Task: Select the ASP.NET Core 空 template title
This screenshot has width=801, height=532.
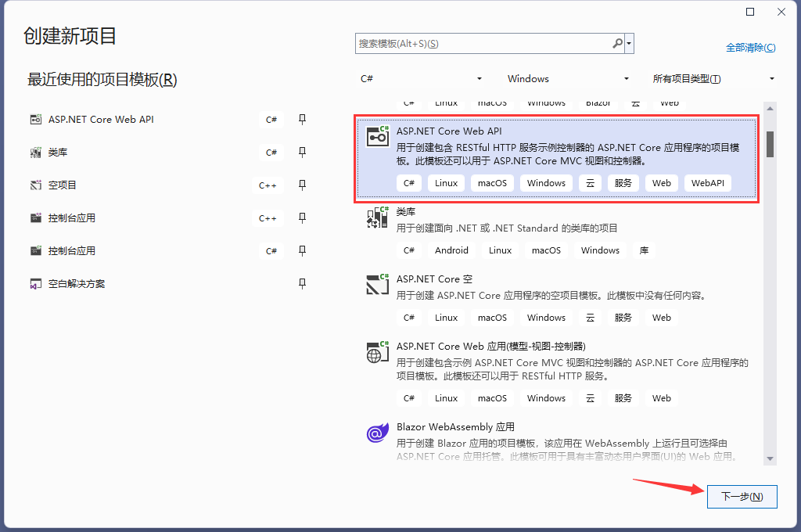Action: 435,279
